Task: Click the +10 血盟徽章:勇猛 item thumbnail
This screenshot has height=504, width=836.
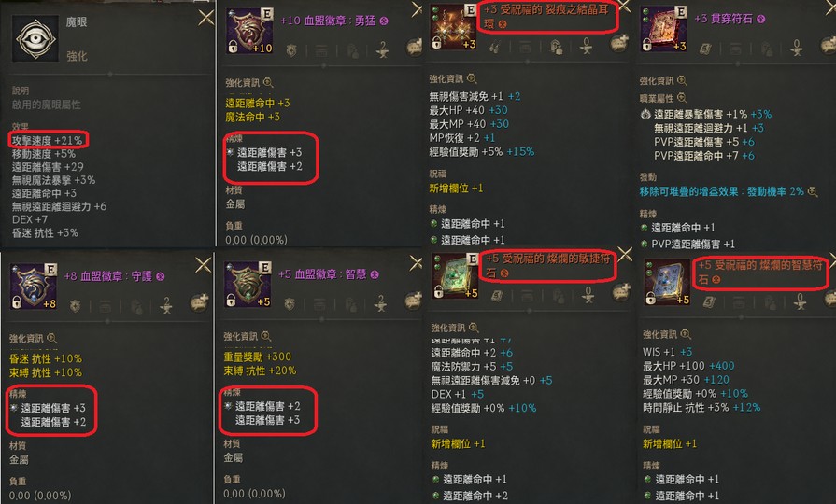Action: click(x=249, y=31)
